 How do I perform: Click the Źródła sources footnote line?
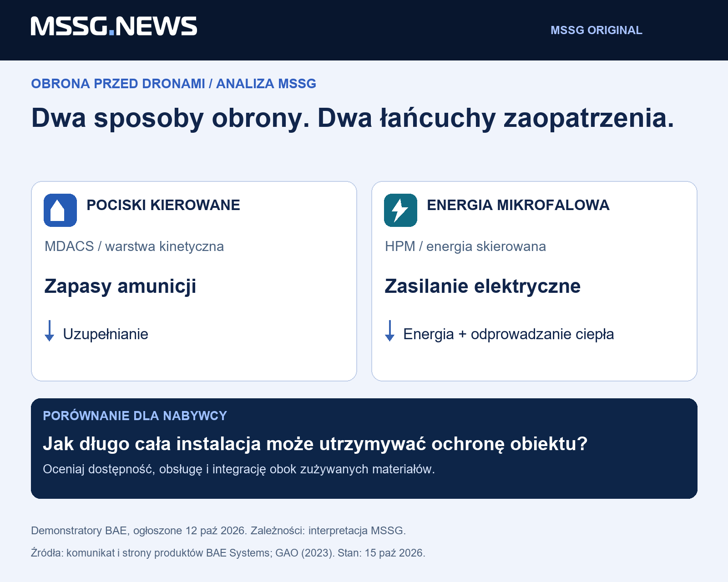228,553
